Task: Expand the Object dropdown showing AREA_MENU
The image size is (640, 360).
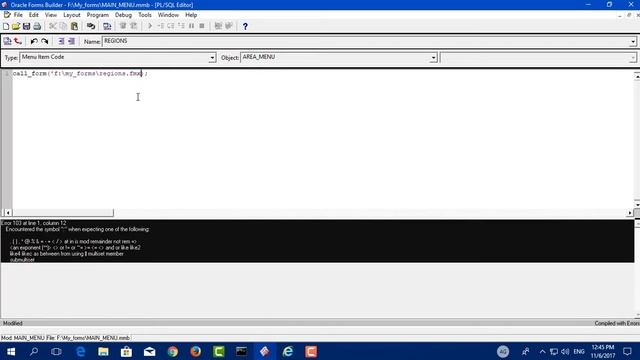Action: tap(433, 58)
